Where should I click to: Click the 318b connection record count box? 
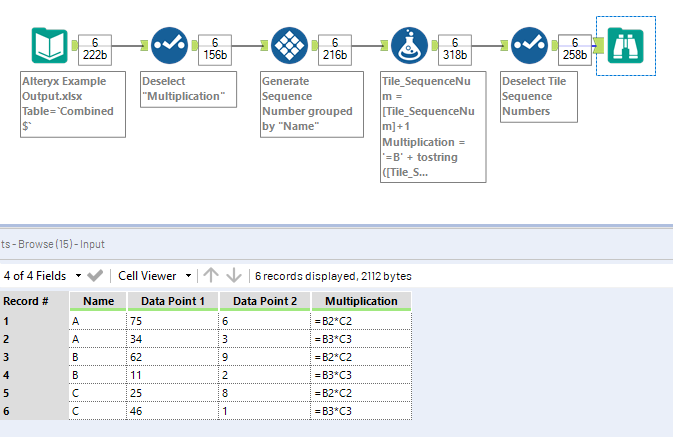tap(455, 49)
